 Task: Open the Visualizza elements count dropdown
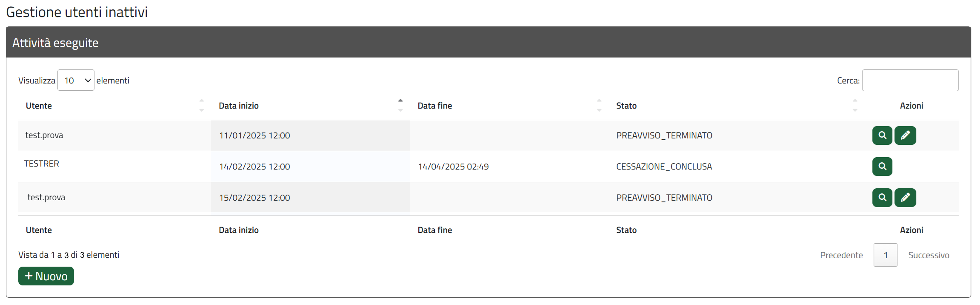(76, 80)
